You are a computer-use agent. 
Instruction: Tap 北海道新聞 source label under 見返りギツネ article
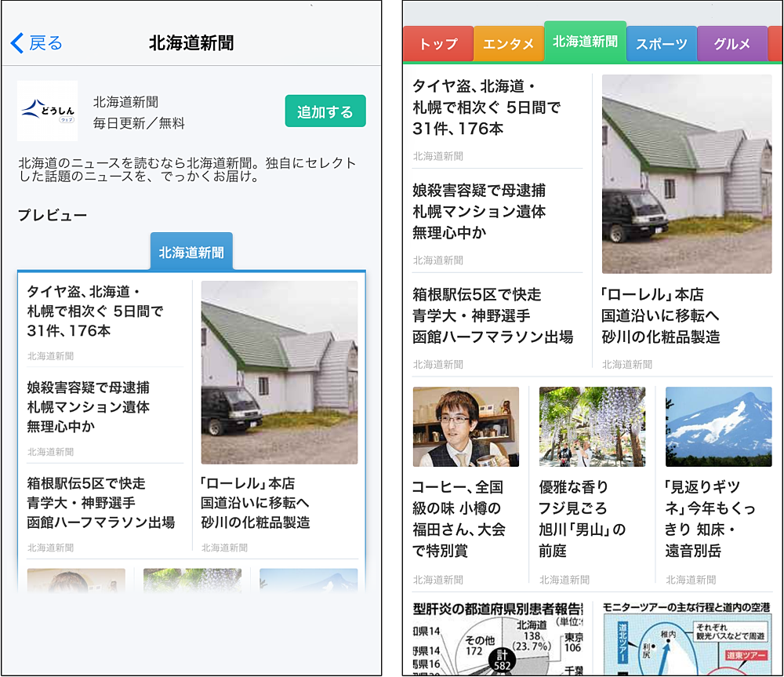point(691,580)
